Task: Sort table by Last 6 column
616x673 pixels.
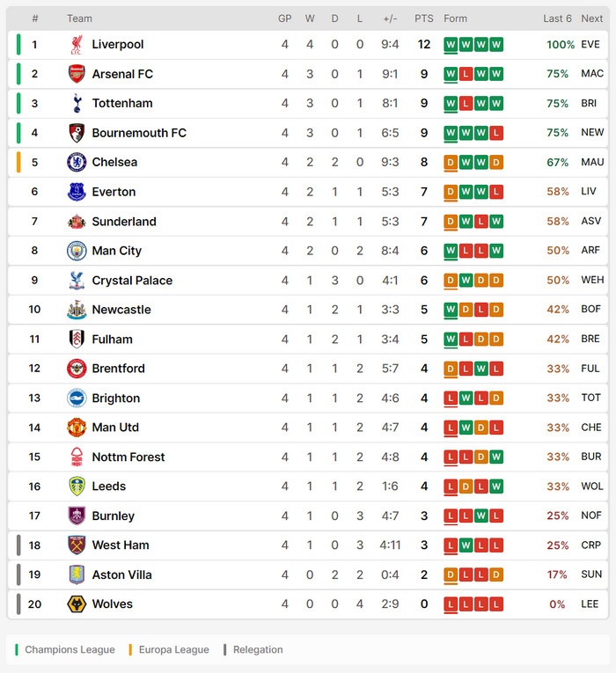Action: tap(557, 18)
